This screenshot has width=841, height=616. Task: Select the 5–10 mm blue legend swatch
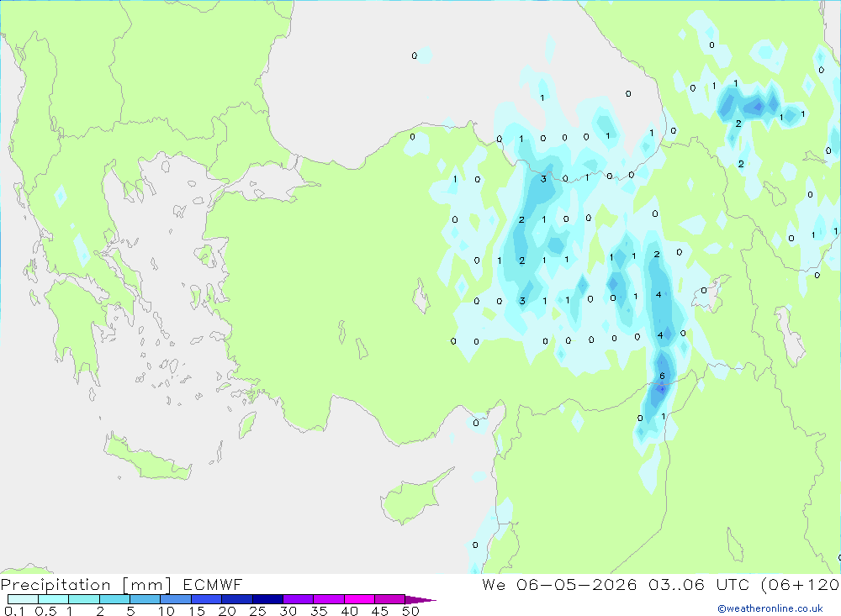coord(145,599)
